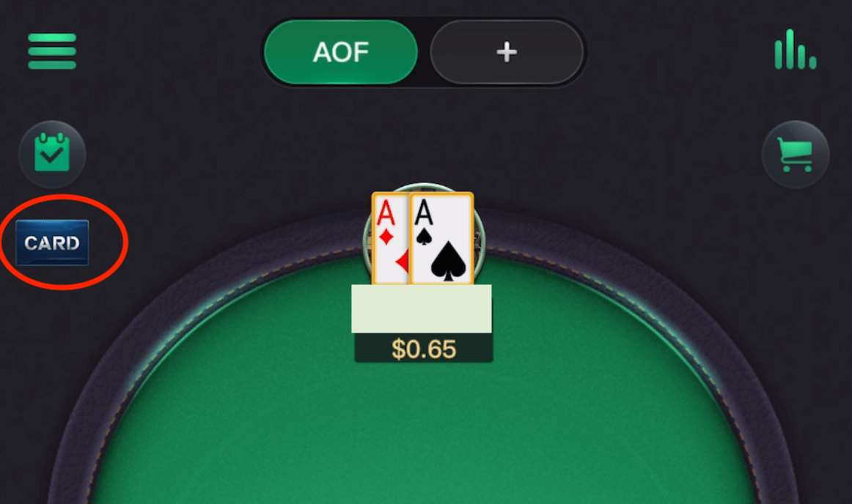This screenshot has width=852, height=504.
Task: Click the black letter A on the spades card
Action: [x=424, y=212]
